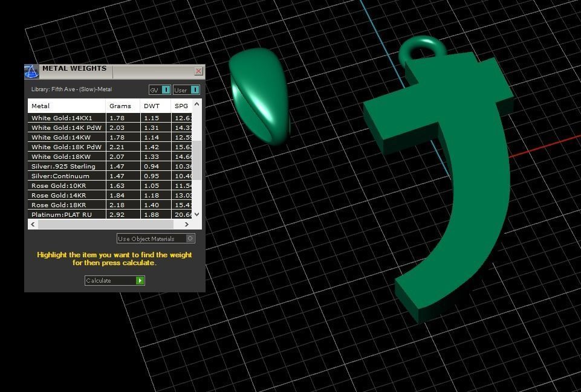The height and width of the screenshot is (392, 581).
Task: Select the Platinum:PLAT RU row
Action: 110,214
